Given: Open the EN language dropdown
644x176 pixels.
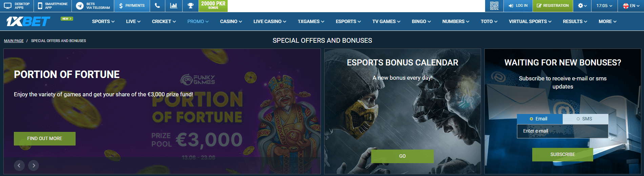Looking at the screenshot, I should (631, 6).
